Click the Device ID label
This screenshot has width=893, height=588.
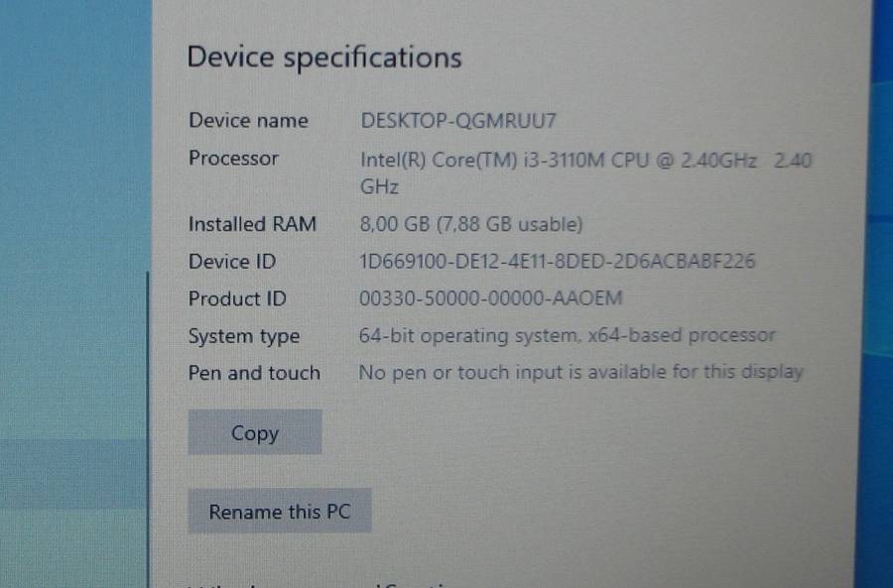232,261
